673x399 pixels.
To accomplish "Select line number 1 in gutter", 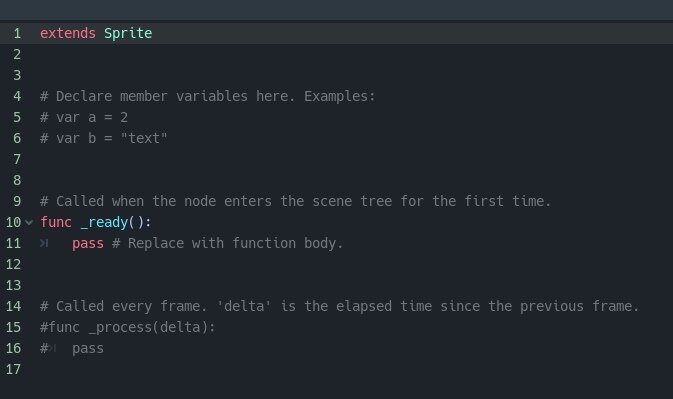I will 17,33.
